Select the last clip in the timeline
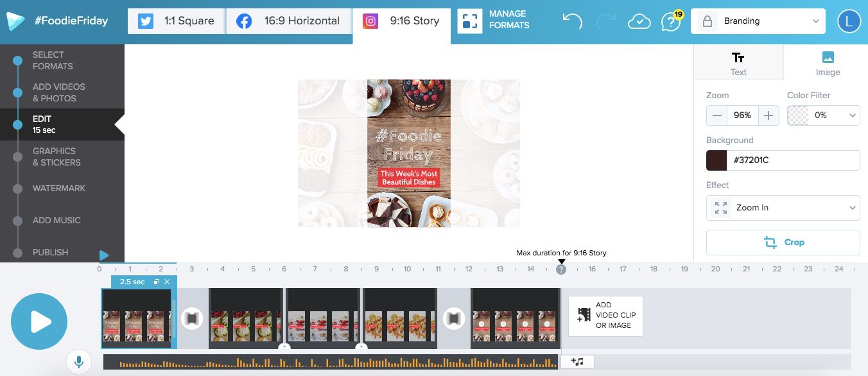 pos(516,318)
